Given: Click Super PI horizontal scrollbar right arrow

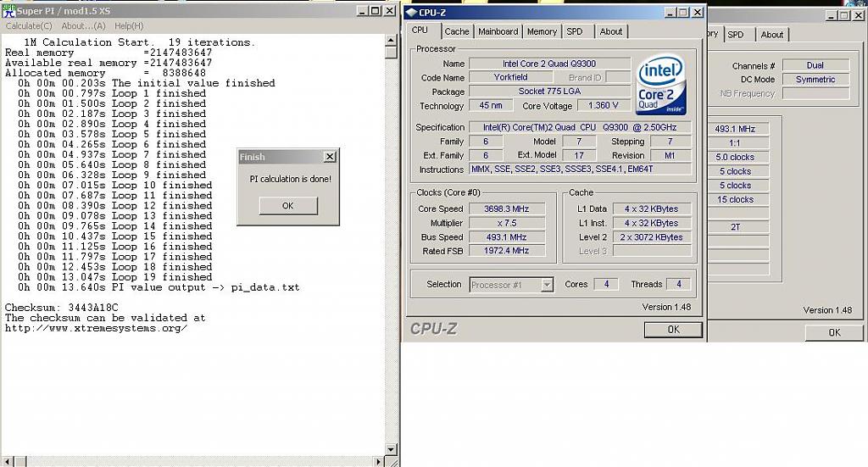Looking at the screenshot, I should (x=379, y=461).
